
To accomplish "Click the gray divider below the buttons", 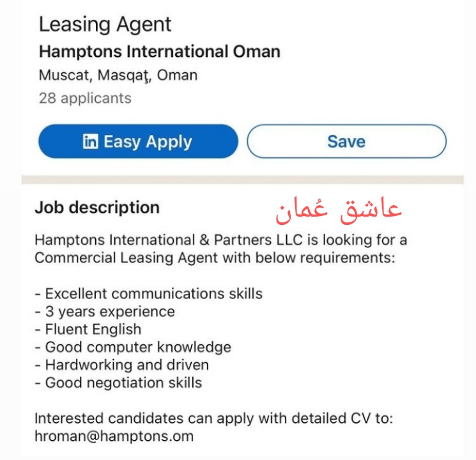I will point(243,180).
